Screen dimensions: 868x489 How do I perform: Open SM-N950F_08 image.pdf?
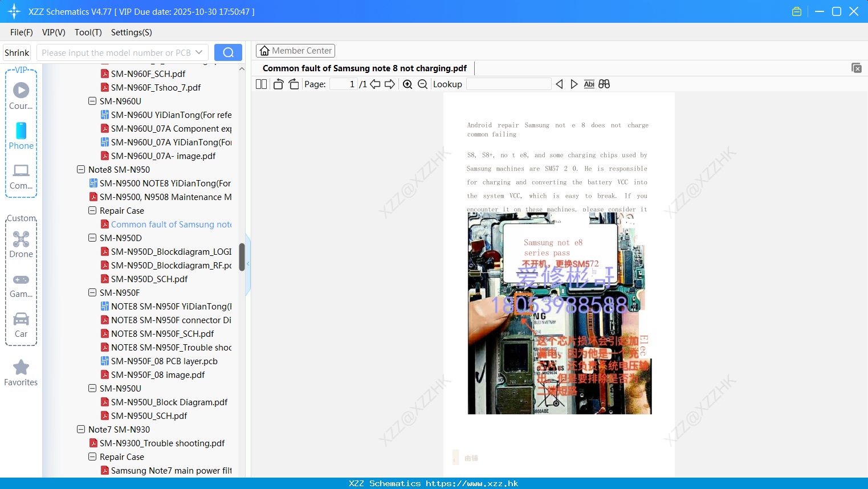click(x=158, y=374)
